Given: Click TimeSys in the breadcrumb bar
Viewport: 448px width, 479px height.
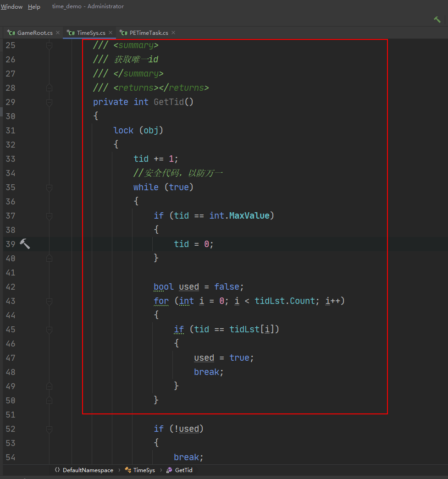Looking at the screenshot, I should coord(144,470).
